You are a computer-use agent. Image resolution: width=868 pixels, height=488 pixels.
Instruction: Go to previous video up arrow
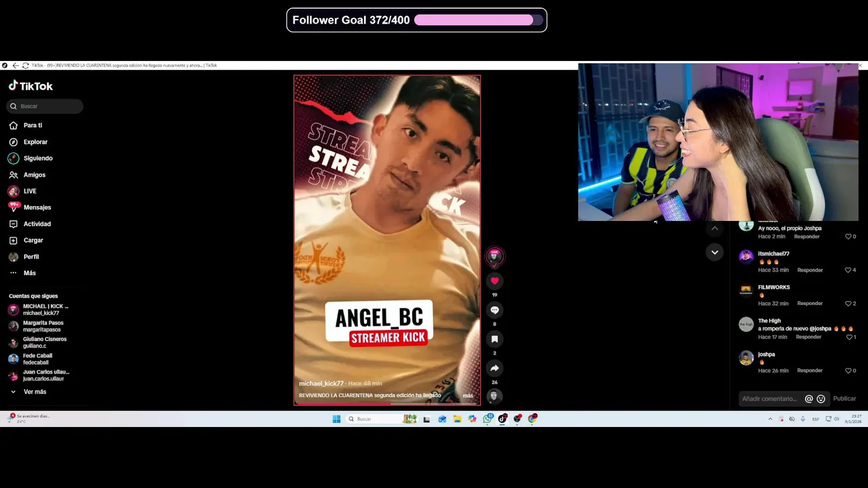[x=714, y=228]
